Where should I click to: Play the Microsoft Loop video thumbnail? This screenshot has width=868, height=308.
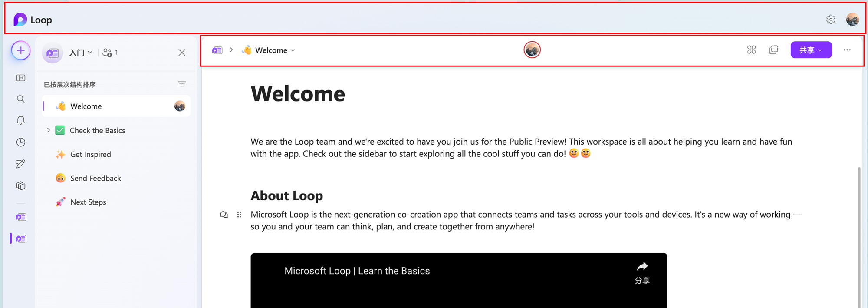tap(459, 281)
